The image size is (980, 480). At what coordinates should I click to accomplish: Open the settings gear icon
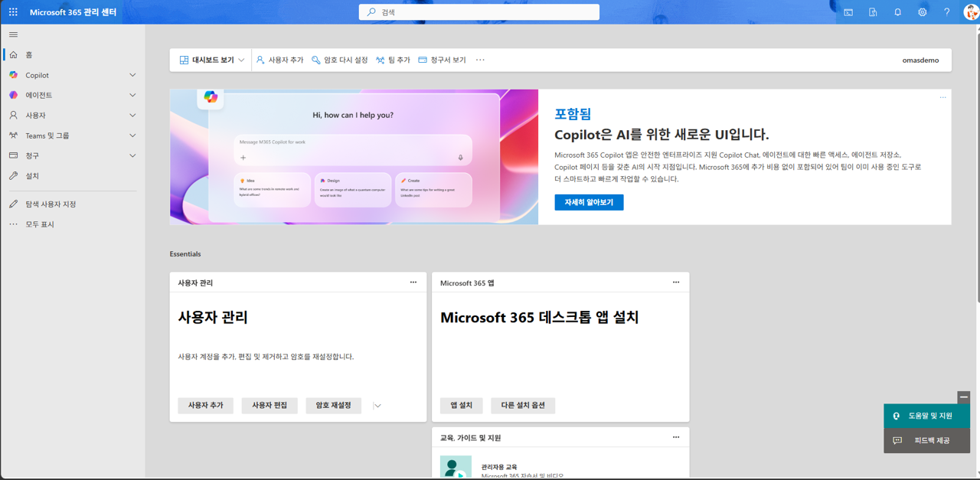922,12
